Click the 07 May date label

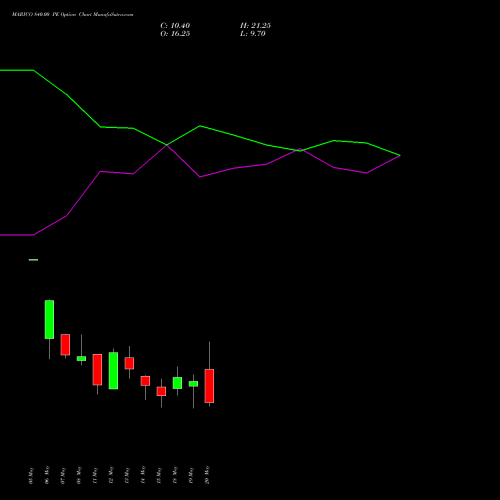pyautogui.click(x=63, y=475)
